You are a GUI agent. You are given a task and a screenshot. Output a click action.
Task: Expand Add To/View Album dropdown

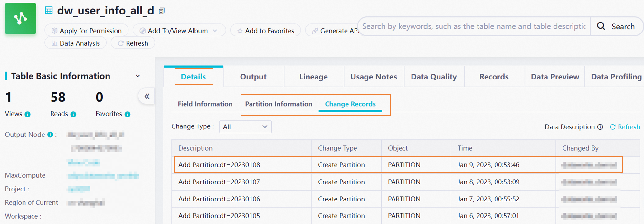[215, 31]
